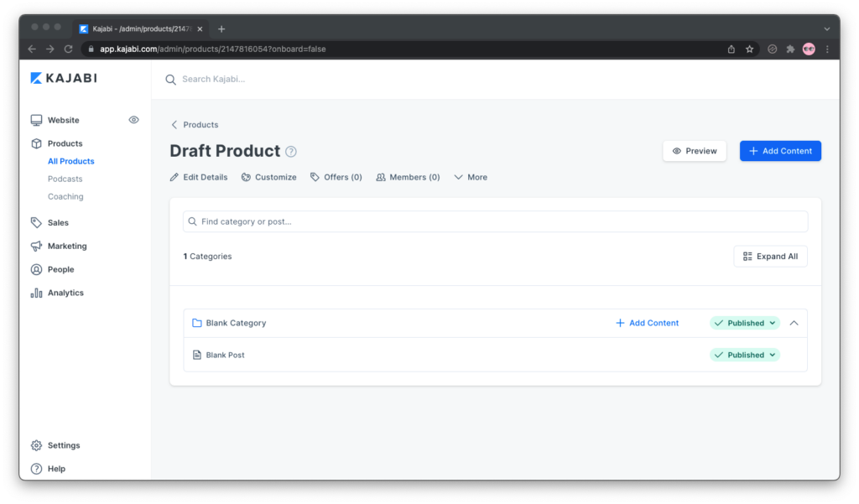
Task: Reload the page with the refresh icon
Action: (69, 49)
